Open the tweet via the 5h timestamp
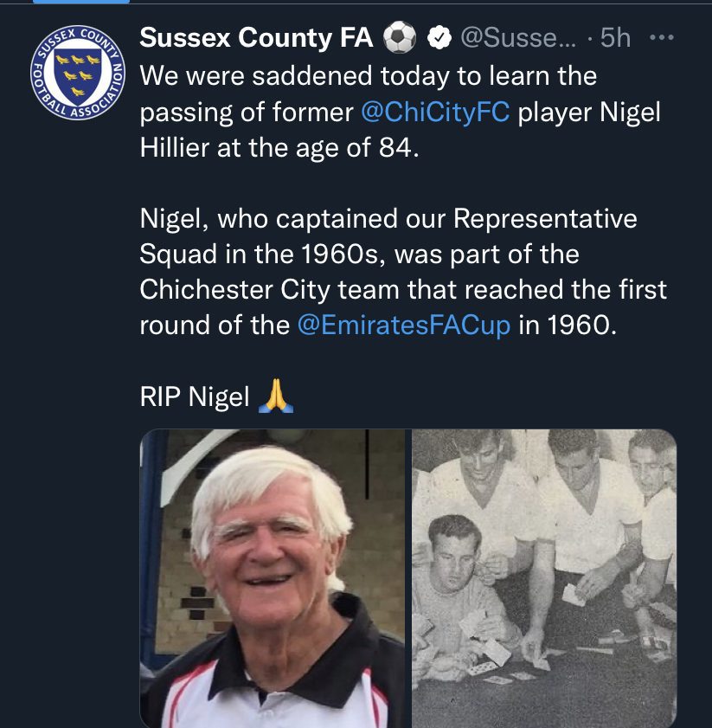Image resolution: width=712 pixels, height=728 pixels. point(616,38)
